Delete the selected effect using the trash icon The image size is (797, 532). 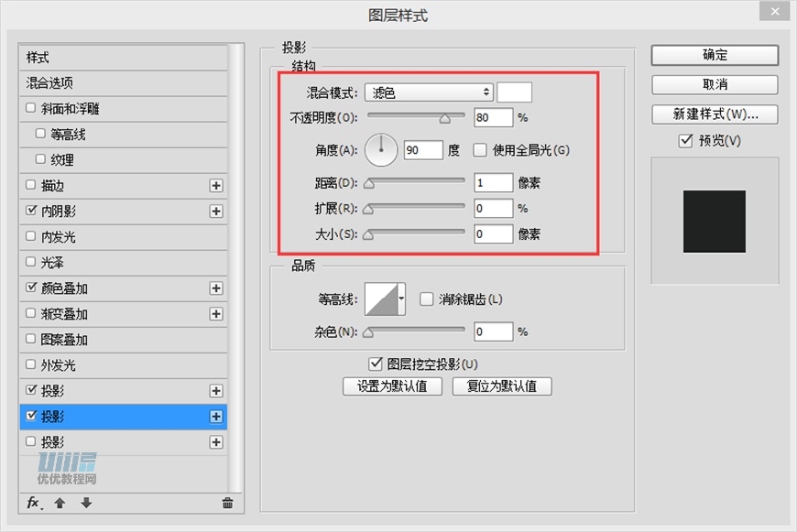[x=228, y=503]
